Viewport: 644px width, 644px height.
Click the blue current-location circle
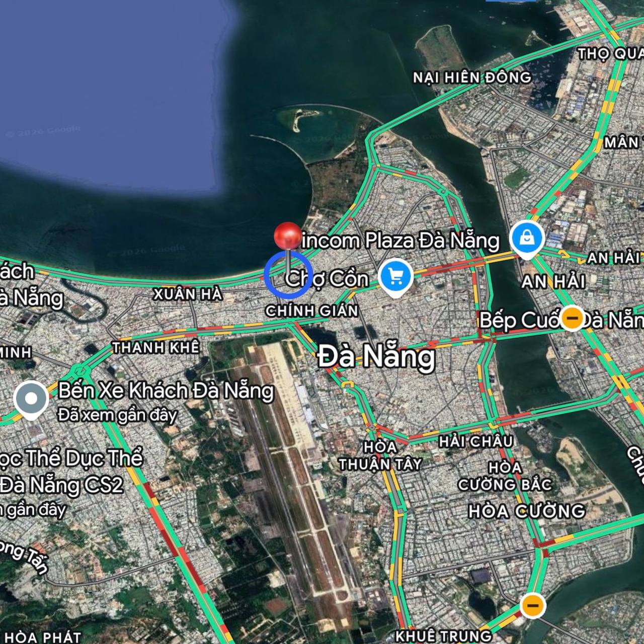click(288, 274)
